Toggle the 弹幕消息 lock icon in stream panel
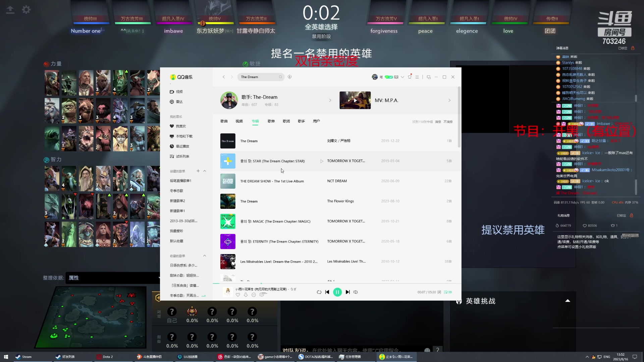This screenshot has height=362, width=644. [x=633, y=48]
